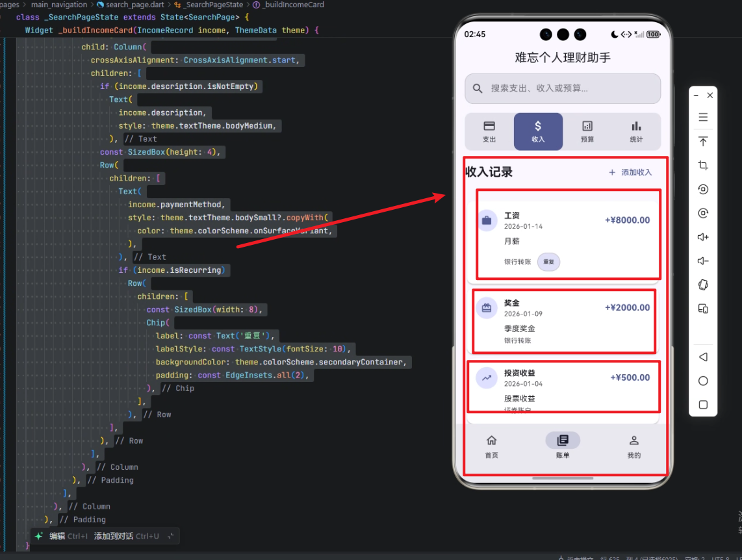Click the +¥500.00 amount
Screen dimensions: 742x560
coord(630,377)
